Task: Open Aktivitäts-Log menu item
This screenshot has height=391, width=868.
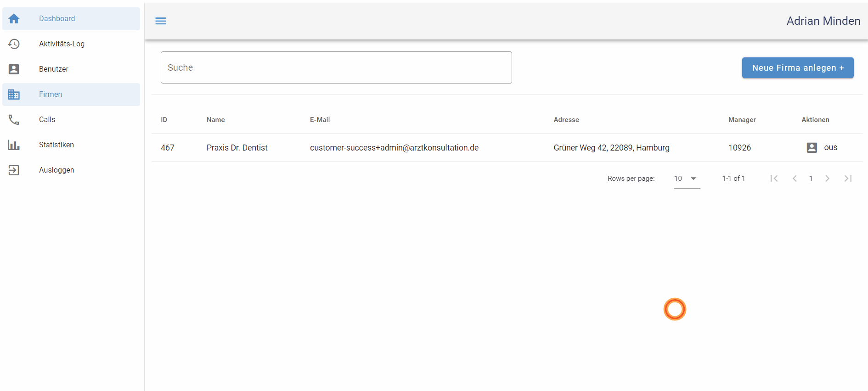Action: pos(62,44)
